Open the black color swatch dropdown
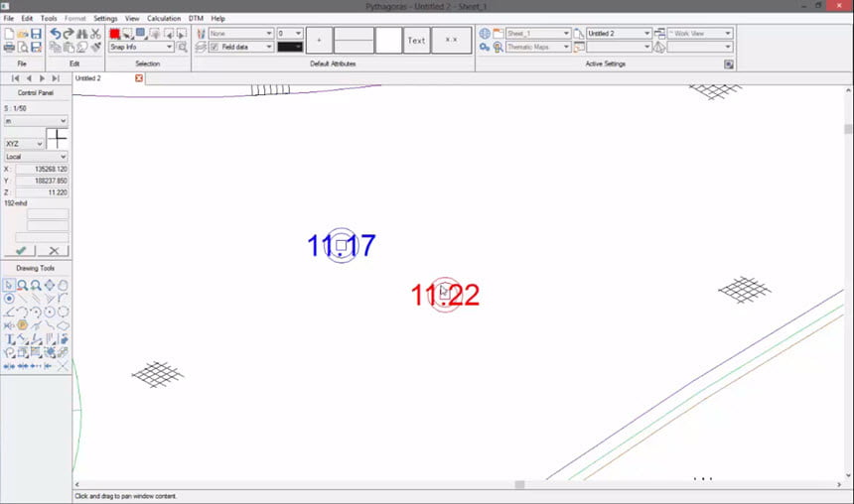854x504 pixels. (290, 48)
